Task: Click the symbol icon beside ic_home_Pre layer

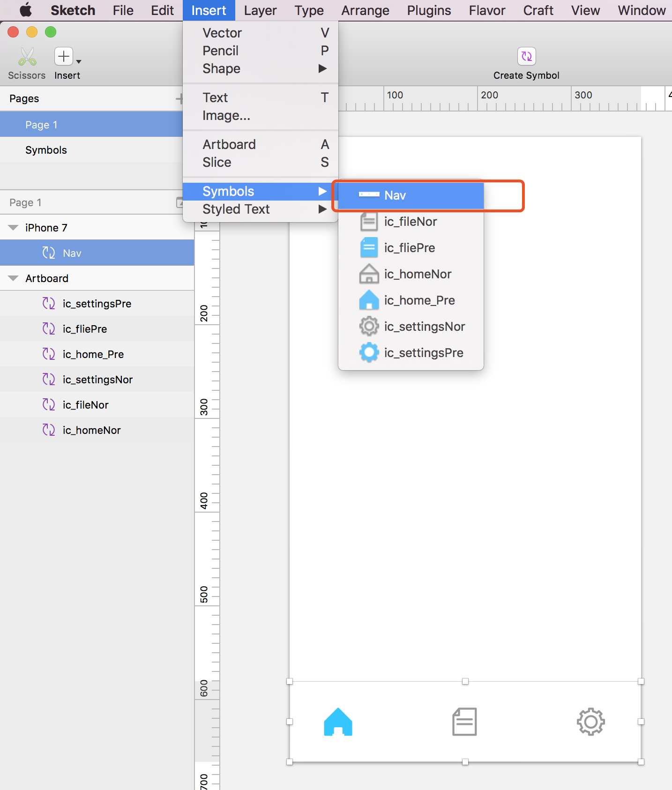Action: [x=49, y=354]
